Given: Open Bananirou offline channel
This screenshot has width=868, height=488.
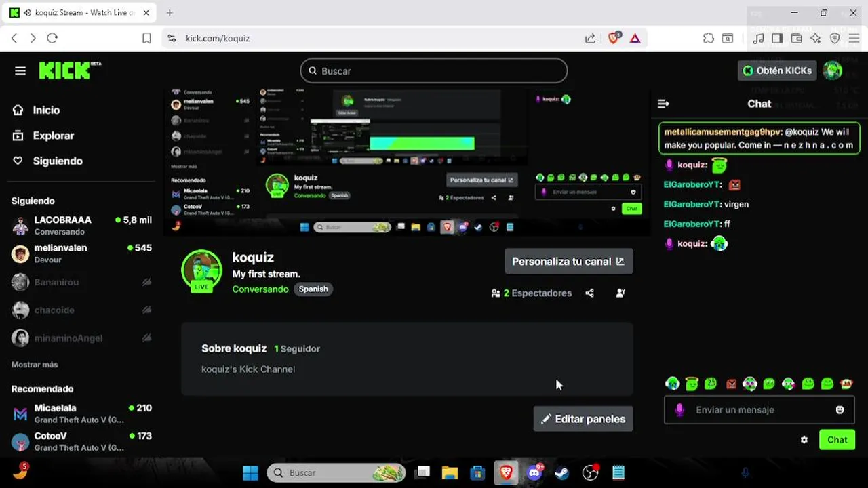Looking at the screenshot, I should (81, 282).
